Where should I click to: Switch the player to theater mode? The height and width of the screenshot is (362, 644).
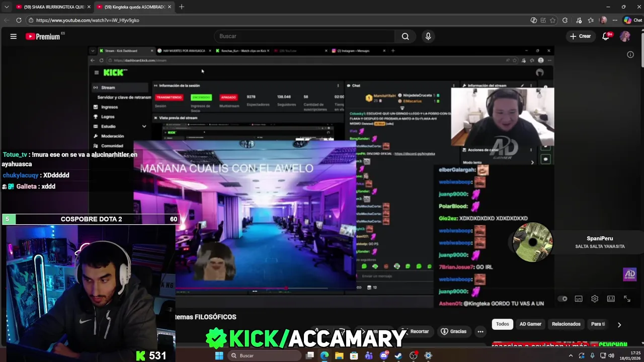click(x=611, y=299)
